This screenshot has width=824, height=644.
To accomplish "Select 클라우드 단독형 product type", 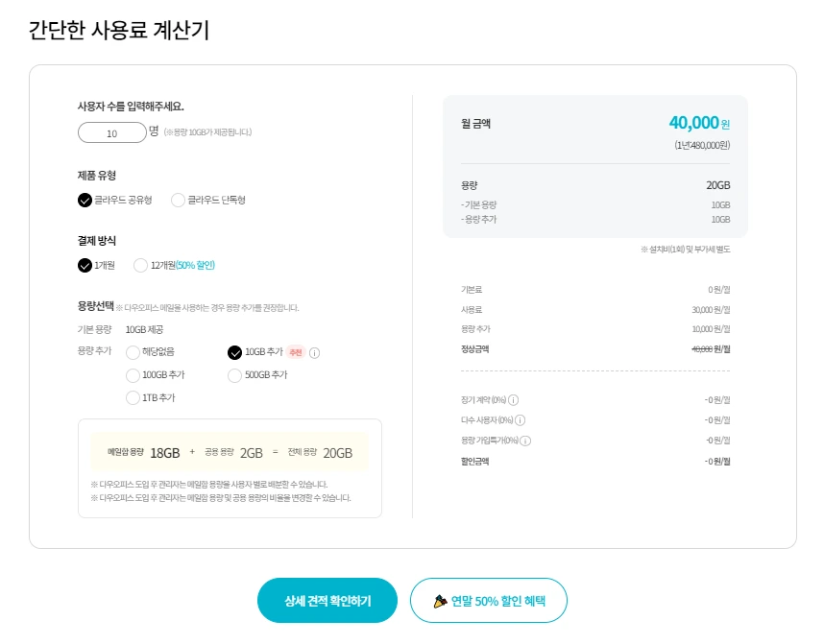I will (x=178, y=201).
